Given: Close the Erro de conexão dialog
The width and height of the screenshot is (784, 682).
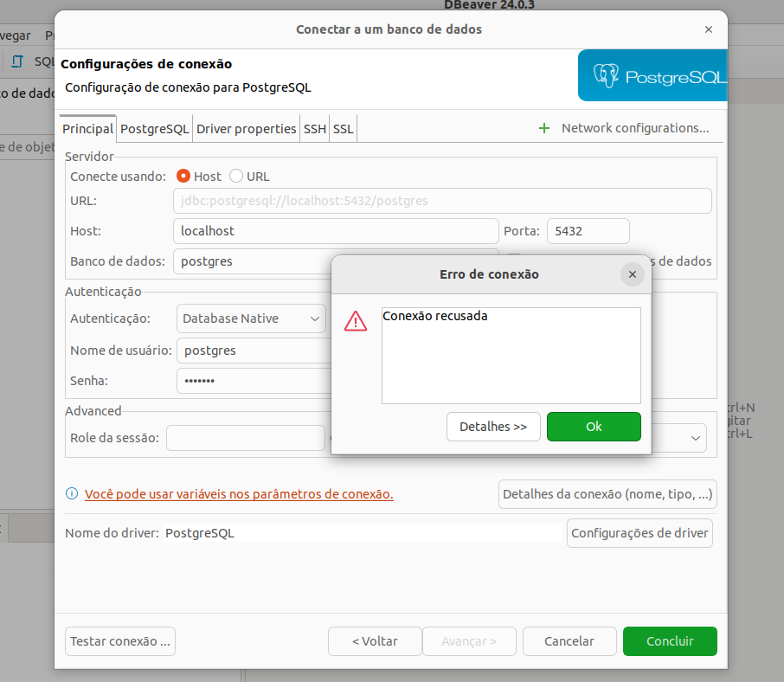Looking at the screenshot, I should coord(632,274).
